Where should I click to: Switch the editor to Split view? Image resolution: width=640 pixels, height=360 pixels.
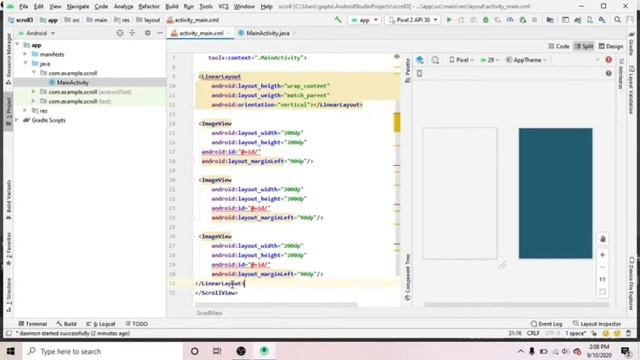[584, 46]
